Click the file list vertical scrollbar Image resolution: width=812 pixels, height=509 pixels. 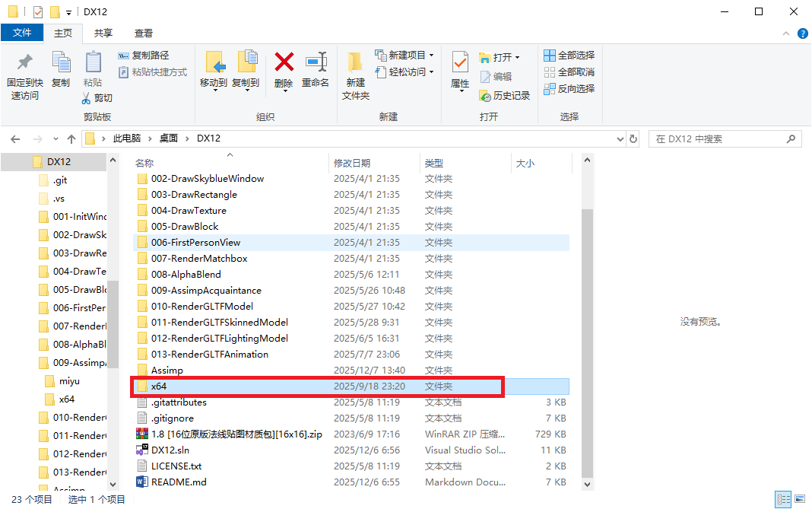587,342
